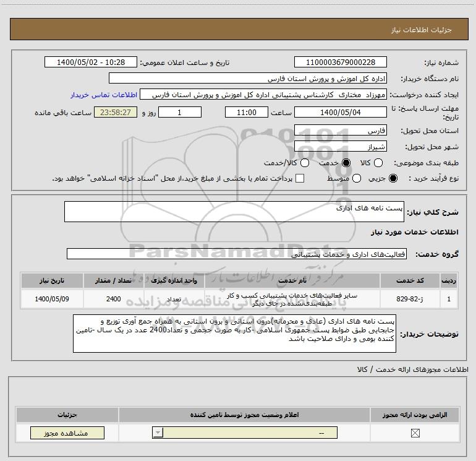
Task: Click the جزئیات اطلاعات نیاز page title
Action: click(421, 30)
